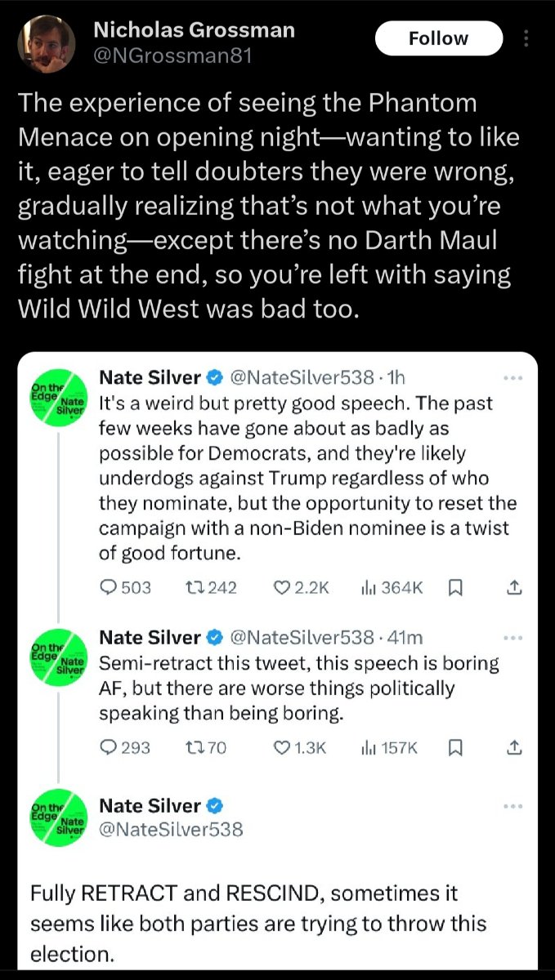Tap the @NateSilver538 handle in last tweet
The width and height of the screenshot is (555, 980).
click(x=171, y=830)
